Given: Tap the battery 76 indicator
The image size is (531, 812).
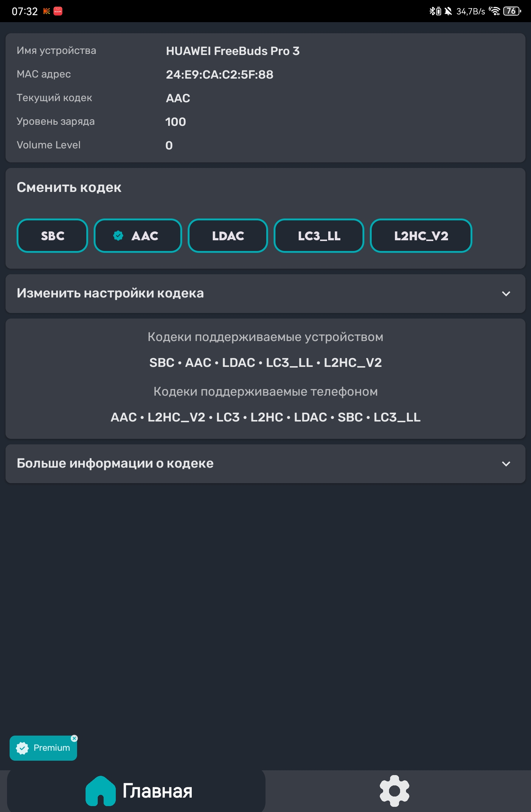Looking at the screenshot, I should (512, 11).
